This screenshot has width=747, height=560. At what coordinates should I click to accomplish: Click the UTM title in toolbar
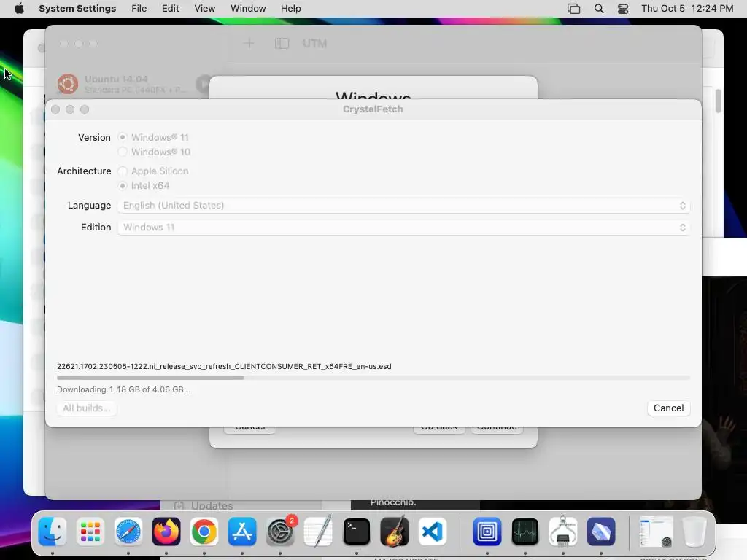pos(315,43)
